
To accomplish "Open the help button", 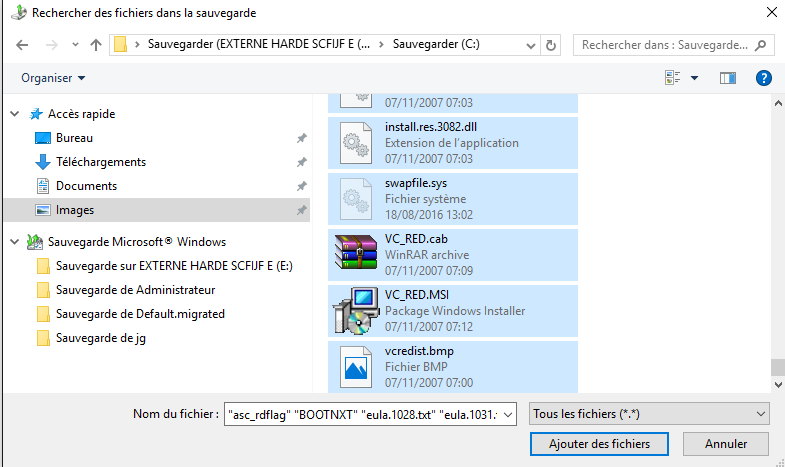I will click(x=763, y=78).
